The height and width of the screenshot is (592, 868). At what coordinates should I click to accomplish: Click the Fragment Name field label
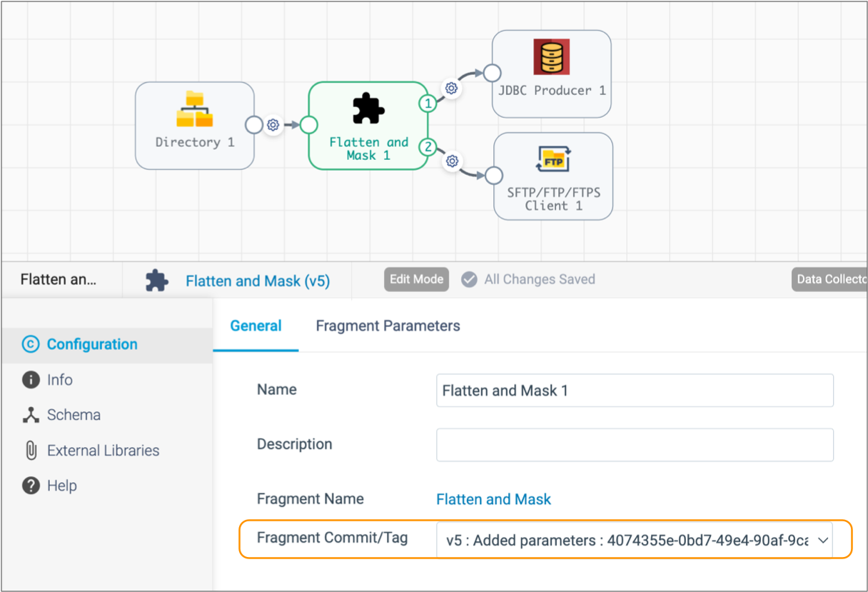click(x=311, y=499)
